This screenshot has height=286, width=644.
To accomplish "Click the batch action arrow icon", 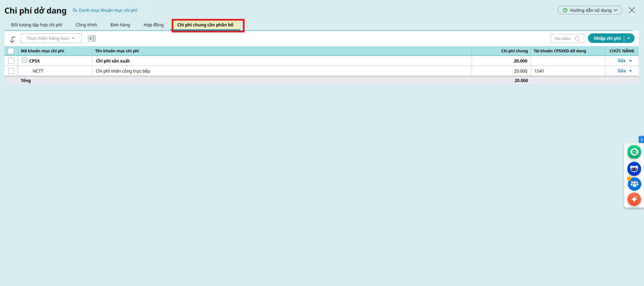I will (12, 39).
